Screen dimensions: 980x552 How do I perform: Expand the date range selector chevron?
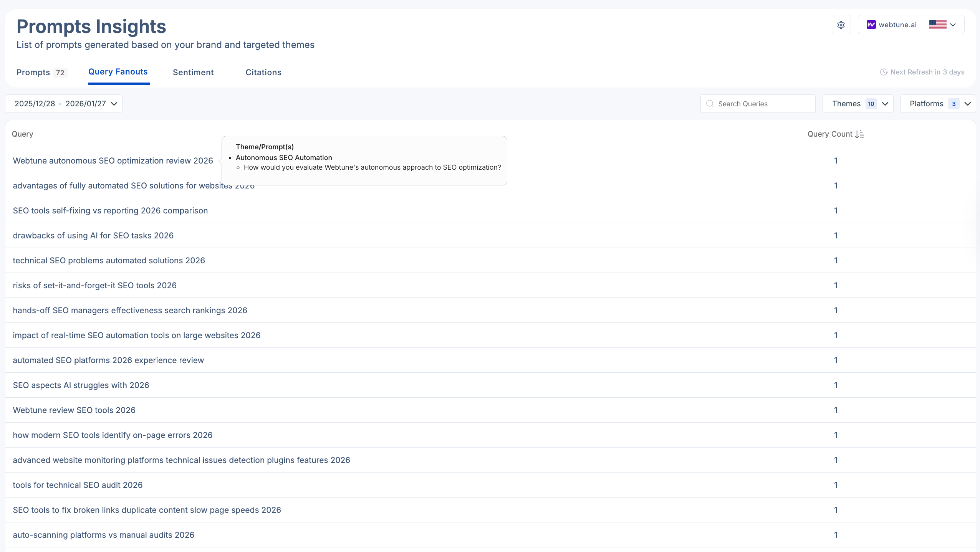point(114,104)
